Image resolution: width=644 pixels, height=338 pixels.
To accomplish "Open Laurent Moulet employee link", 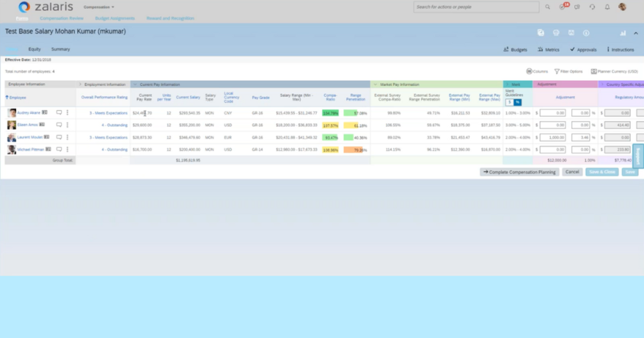I will 30,137.
